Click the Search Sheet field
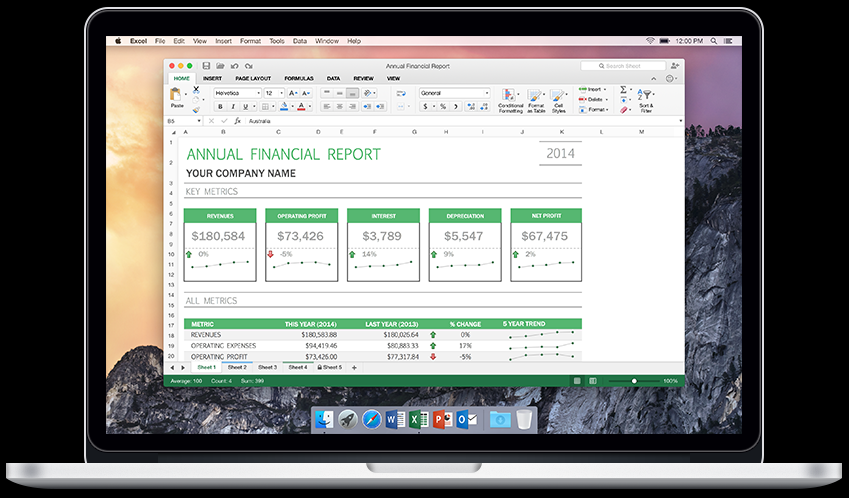Screen dimensions: 849x498 point(623,66)
